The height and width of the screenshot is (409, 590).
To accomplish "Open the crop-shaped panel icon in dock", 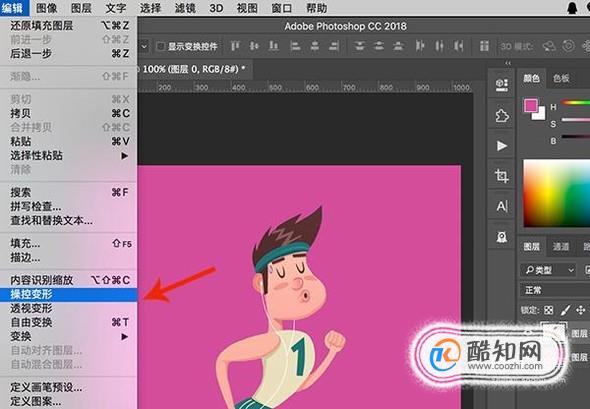I will pos(502,176).
